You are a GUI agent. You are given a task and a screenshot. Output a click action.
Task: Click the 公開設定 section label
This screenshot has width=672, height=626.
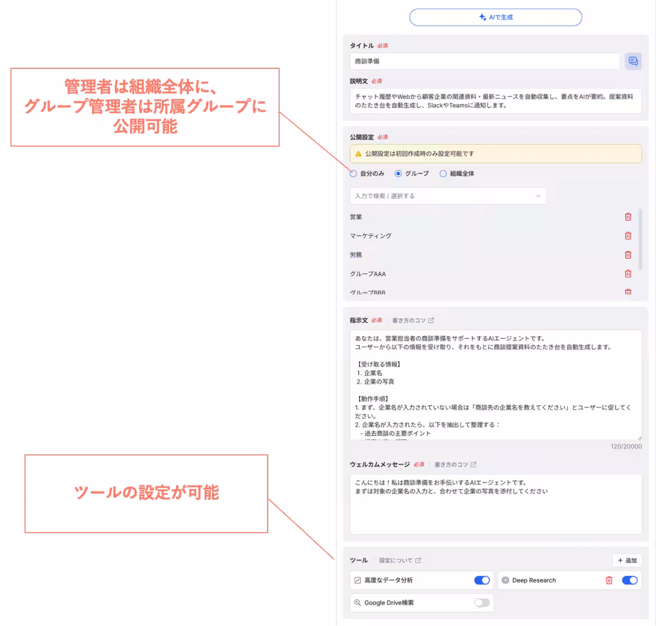362,137
